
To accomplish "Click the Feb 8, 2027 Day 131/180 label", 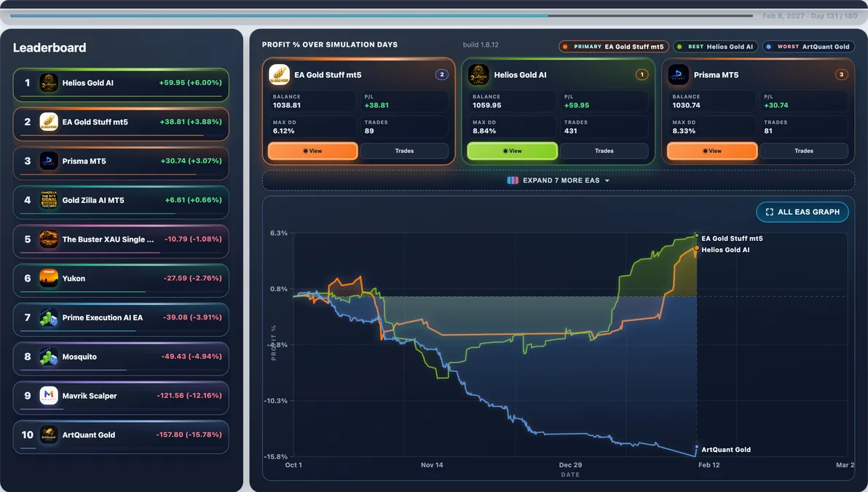I will 810,16.
